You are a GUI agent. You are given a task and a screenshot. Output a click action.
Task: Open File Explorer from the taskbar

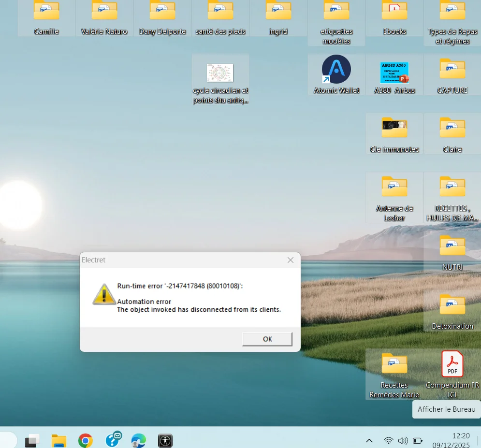[x=59, y=440]
